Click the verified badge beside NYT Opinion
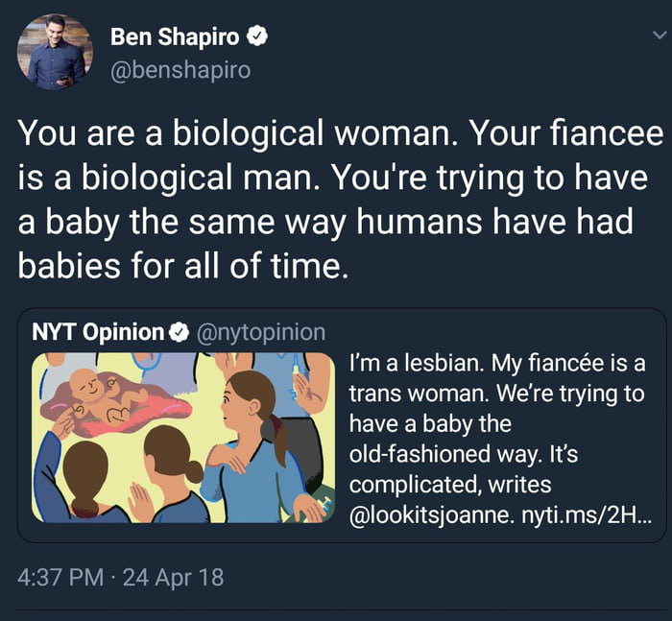 179,332
